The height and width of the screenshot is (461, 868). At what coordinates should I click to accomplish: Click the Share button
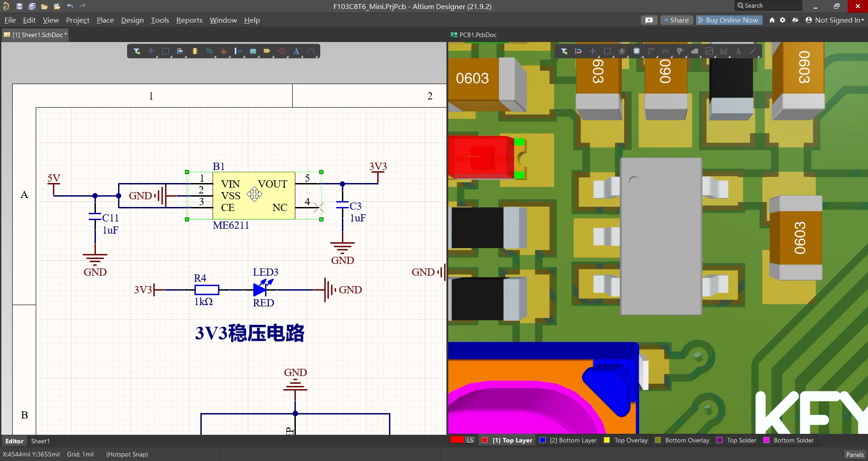tap(676, 20)
